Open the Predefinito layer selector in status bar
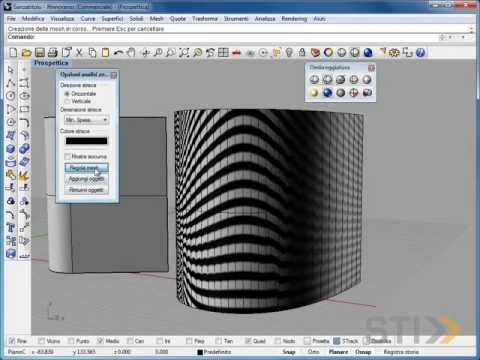This screenshot has width=480, height=360. [214, 352]
